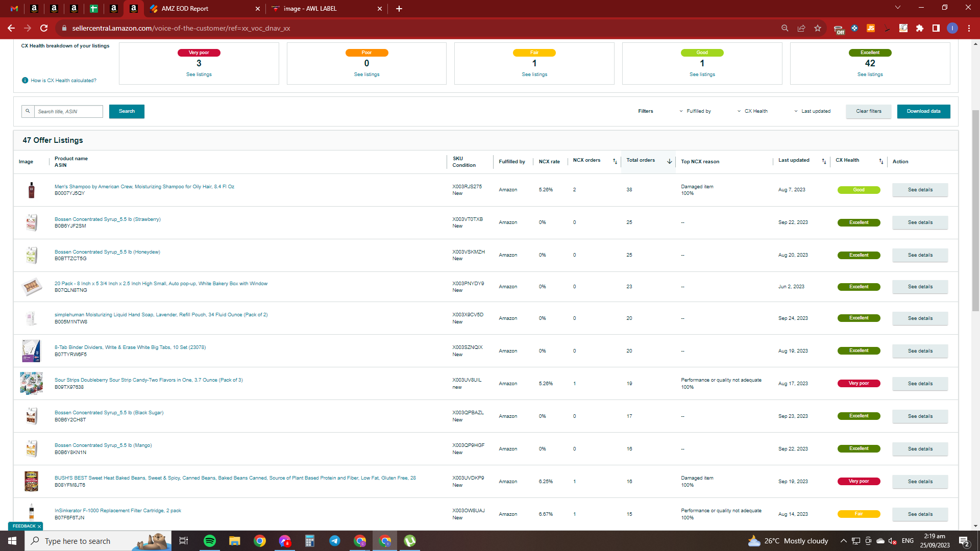Click the Feedback tab button

24,526
